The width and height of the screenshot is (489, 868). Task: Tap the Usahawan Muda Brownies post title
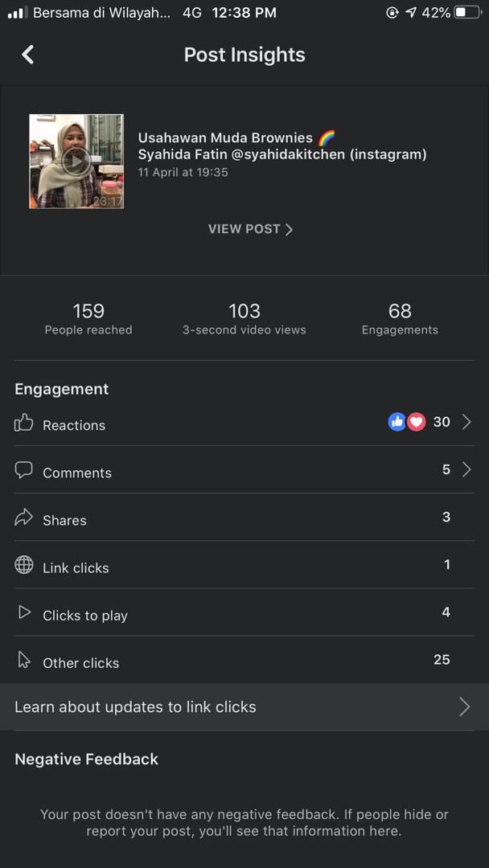(x=225, y=138)
